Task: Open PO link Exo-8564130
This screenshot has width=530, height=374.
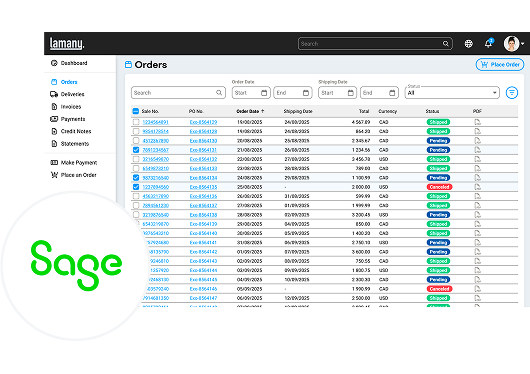Action: [203, 140]
